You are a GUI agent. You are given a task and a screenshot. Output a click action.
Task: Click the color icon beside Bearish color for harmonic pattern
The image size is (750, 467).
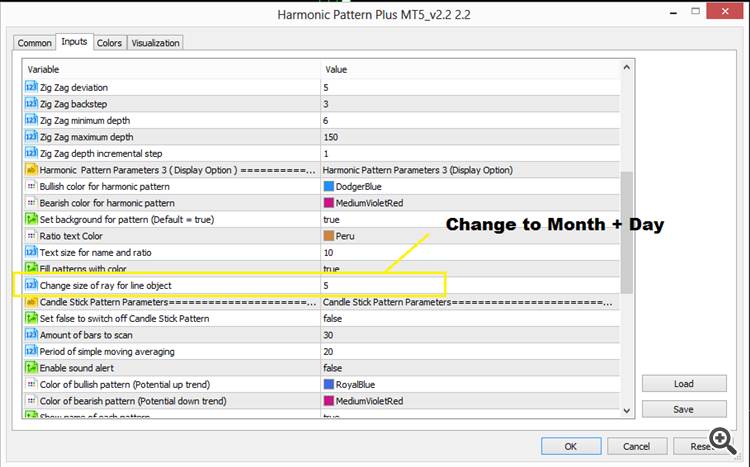pyautogui.click(x=31, y=203)
